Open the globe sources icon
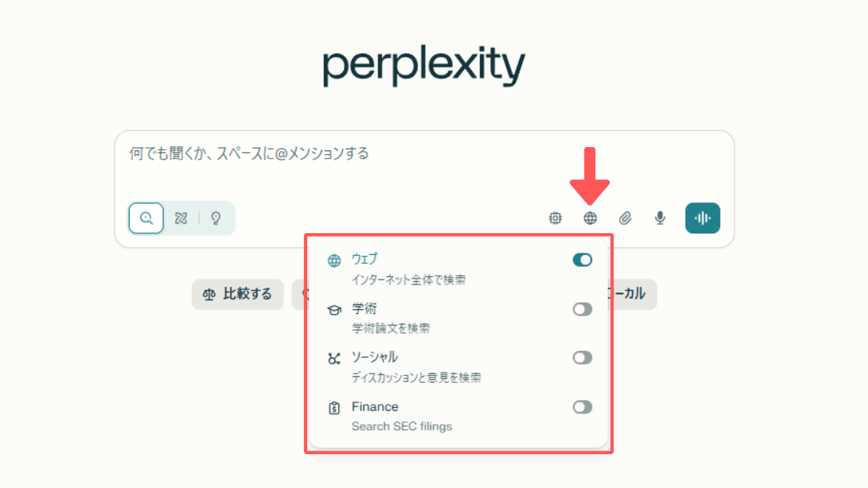 click(x=591, y=218)
